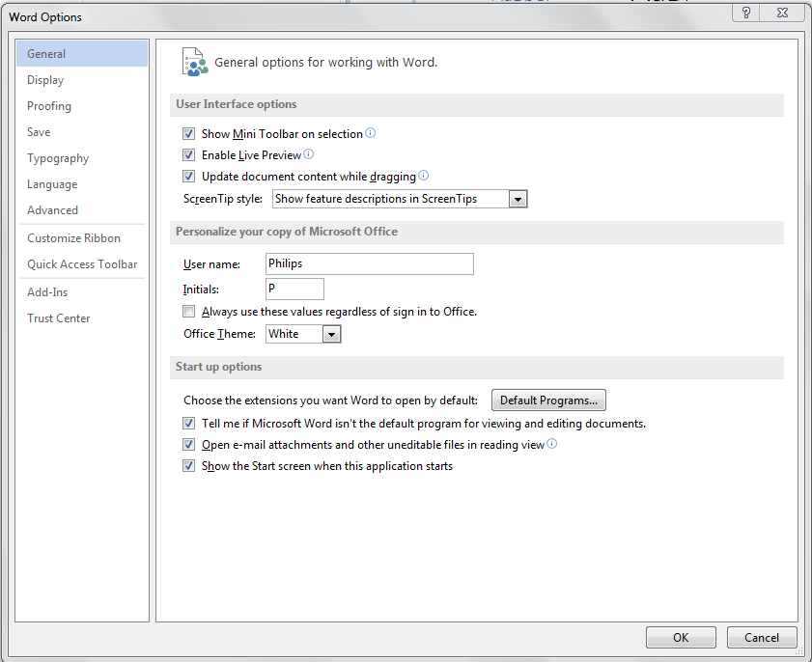Switch to the Advanced category
812x662 pixels.
click(x=52, y=210)
